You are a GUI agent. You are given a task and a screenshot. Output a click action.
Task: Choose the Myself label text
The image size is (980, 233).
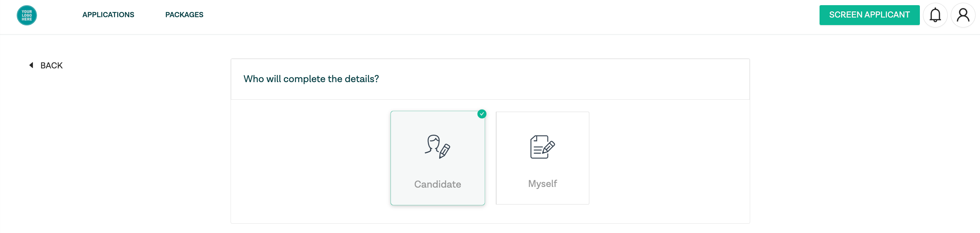543,184
